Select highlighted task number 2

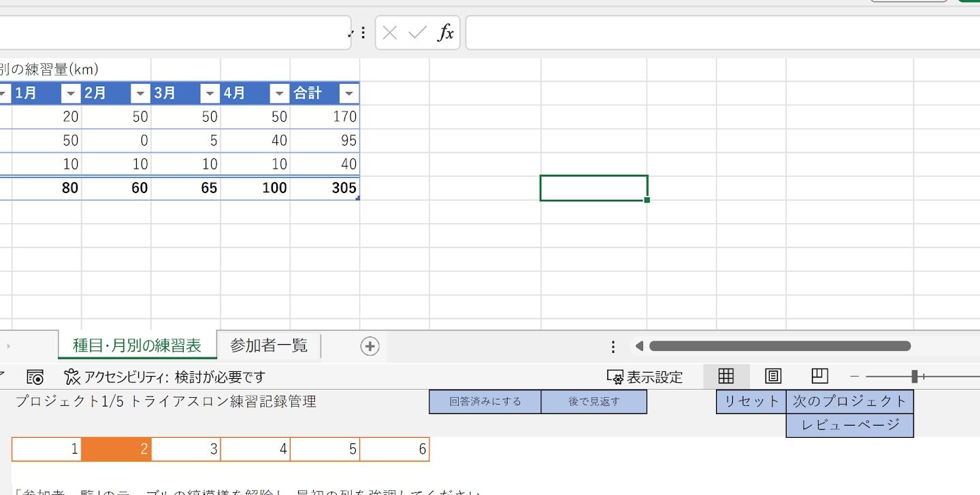click(116, 449)
